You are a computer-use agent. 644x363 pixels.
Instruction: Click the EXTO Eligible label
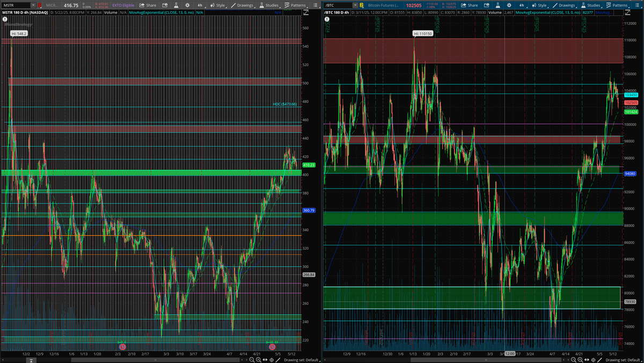click(123, 5)
